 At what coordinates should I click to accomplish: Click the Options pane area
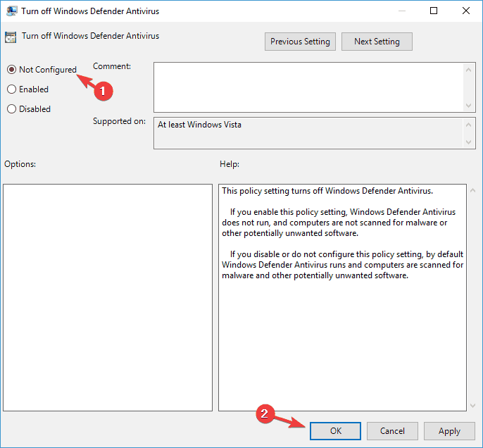(x=108, y=298)
